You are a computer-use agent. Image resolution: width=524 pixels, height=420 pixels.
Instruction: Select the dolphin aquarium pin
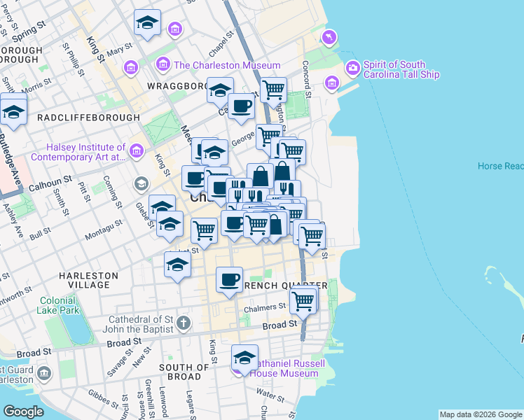[x=329, y=37]
